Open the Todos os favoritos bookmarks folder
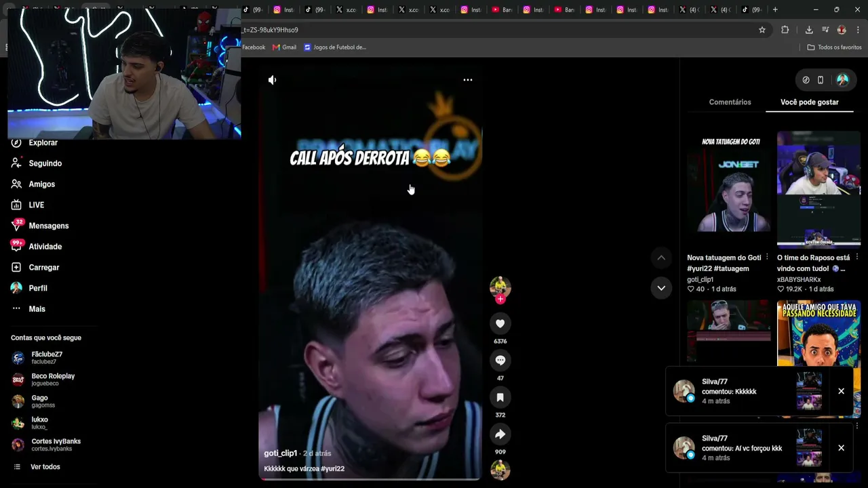The image size is (868, 488). click(834, 47)
